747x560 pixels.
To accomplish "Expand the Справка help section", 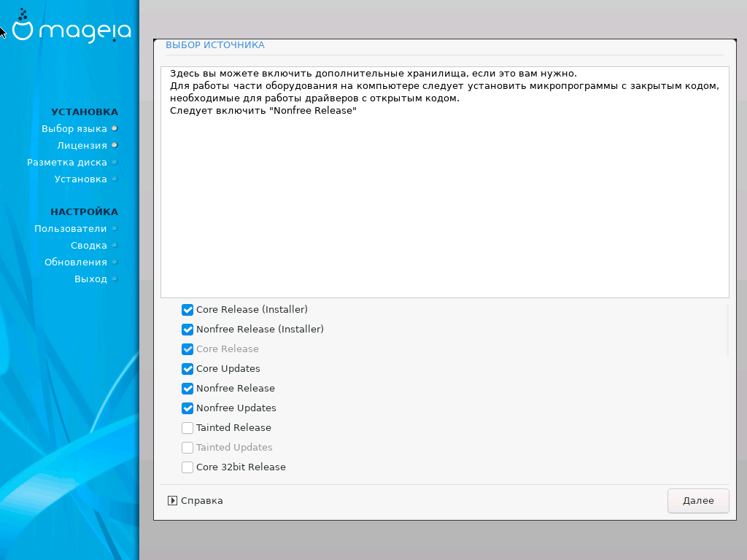I will point(196,500).
